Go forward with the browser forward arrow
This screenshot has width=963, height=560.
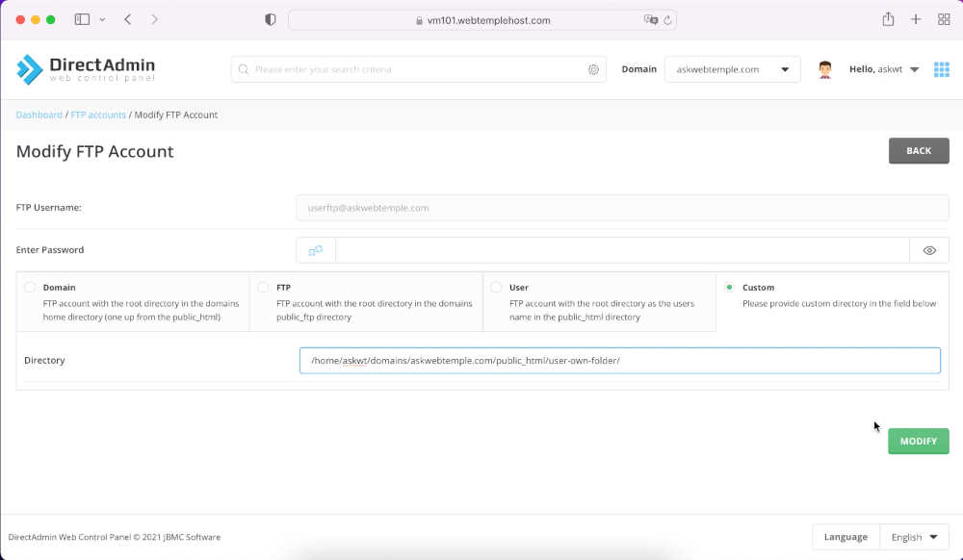pyautogui.click(x=154, y=19)
